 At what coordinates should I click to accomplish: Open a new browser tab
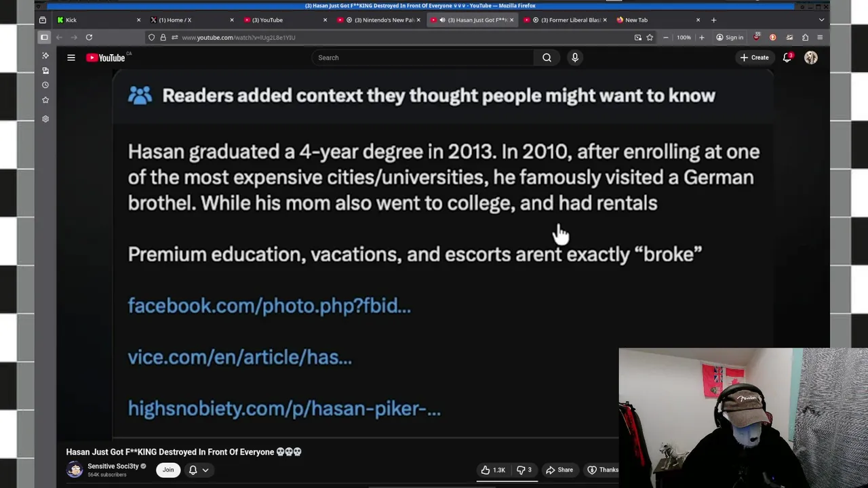[713, 20]
